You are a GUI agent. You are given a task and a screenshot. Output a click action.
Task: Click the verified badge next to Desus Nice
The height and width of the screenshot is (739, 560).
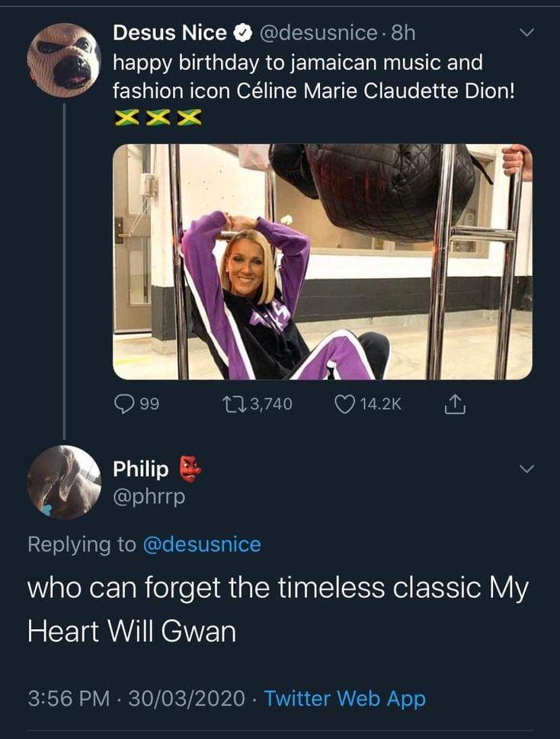tap(242, 34)
